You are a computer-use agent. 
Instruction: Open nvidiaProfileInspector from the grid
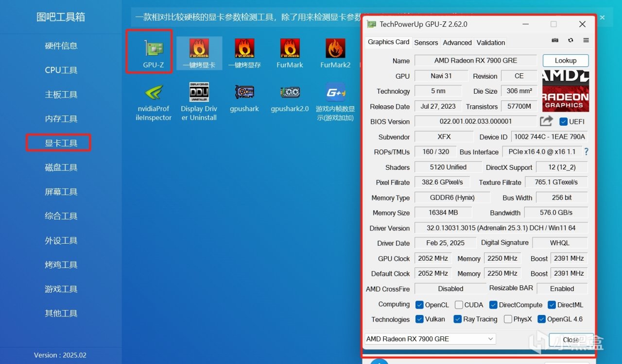154,102
